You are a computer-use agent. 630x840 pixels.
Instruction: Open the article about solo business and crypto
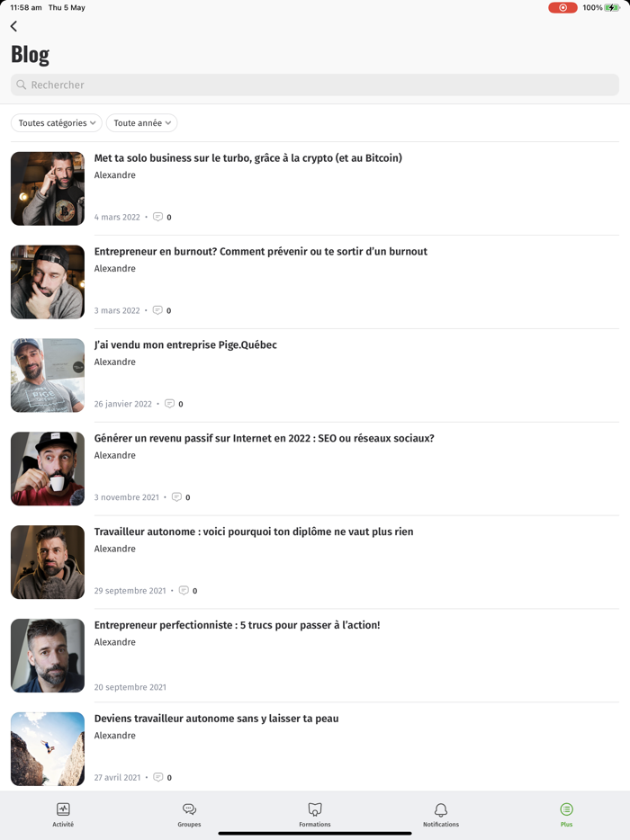(247, 158)
